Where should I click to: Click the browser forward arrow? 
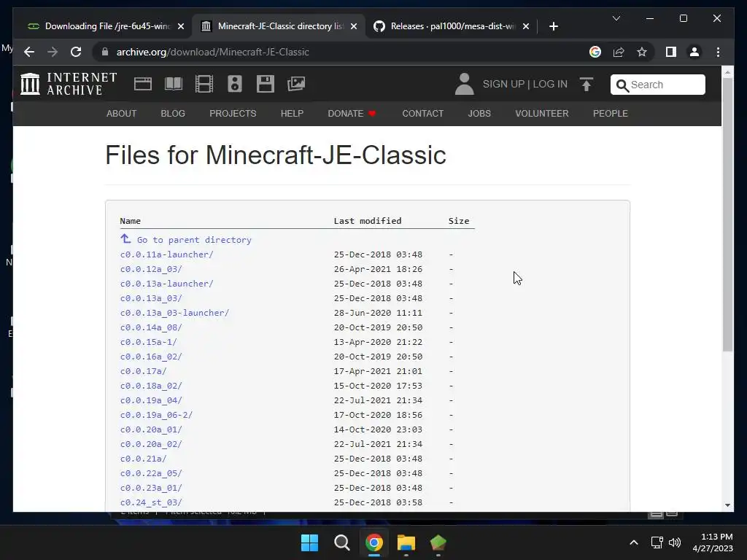point(53,52)
